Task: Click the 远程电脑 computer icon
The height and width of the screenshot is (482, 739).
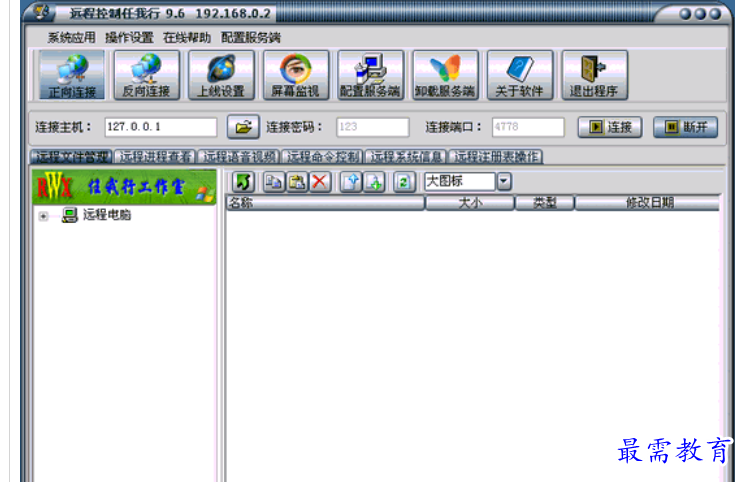Action: point(70,216)
